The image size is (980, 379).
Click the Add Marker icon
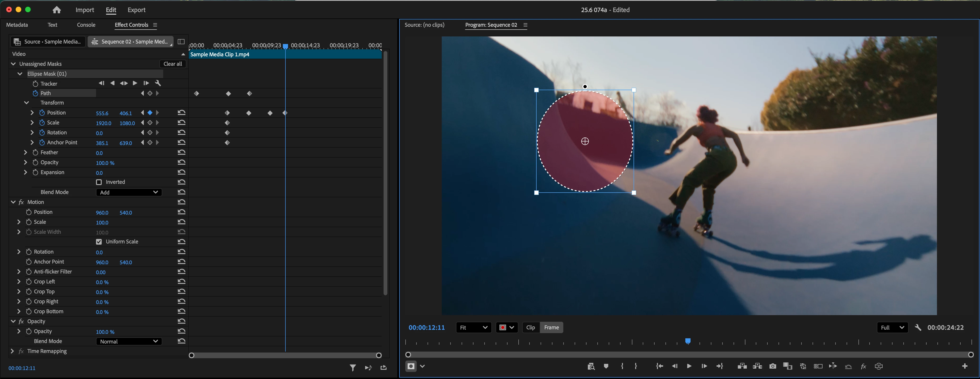pyautogui.click(x=606, y=366)
